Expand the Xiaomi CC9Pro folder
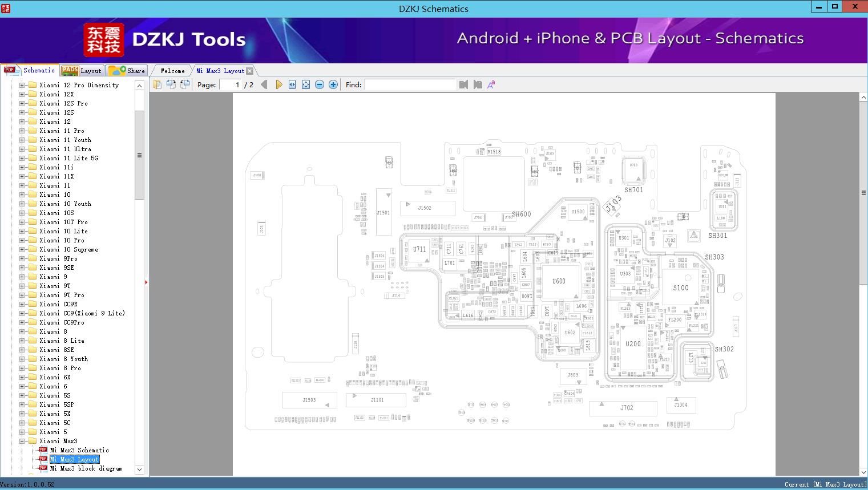The width and height of the screenshot is (868, 490). 22,322
